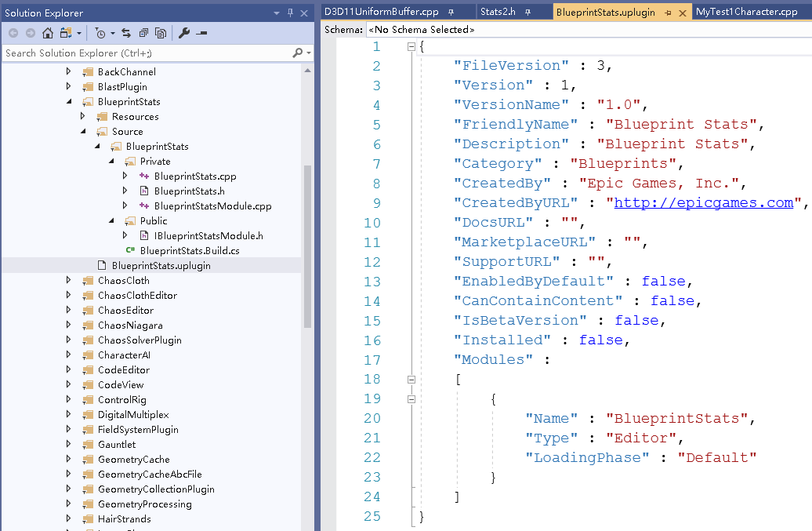This screenshot has height=531, width=812.
Task: Switch to the Stats2.h tab
Action: [x=498, y=12]
